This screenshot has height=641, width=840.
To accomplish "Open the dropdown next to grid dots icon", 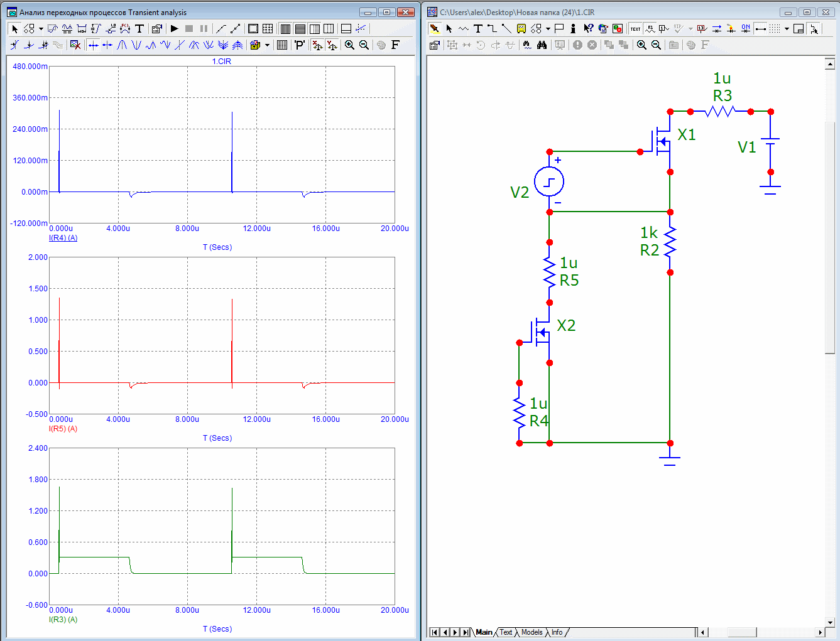I will [x=787, y=28].
